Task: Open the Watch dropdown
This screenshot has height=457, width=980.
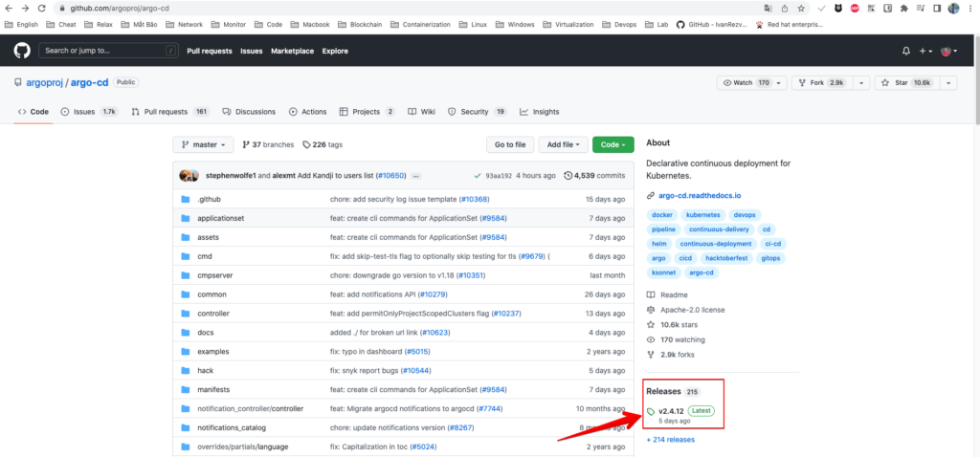Action: point(753,83)
